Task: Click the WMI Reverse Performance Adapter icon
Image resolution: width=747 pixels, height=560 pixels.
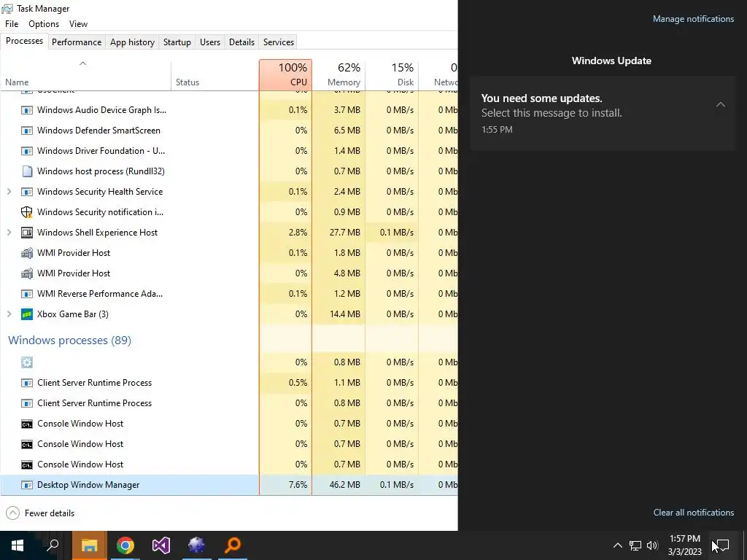Action: [27, 294]
